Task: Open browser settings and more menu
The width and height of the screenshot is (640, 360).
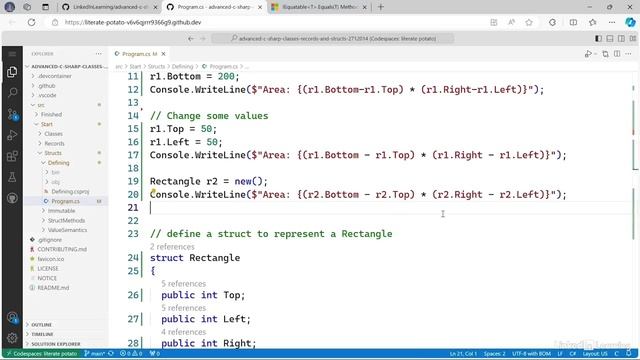Action: [x=611, y=22]
